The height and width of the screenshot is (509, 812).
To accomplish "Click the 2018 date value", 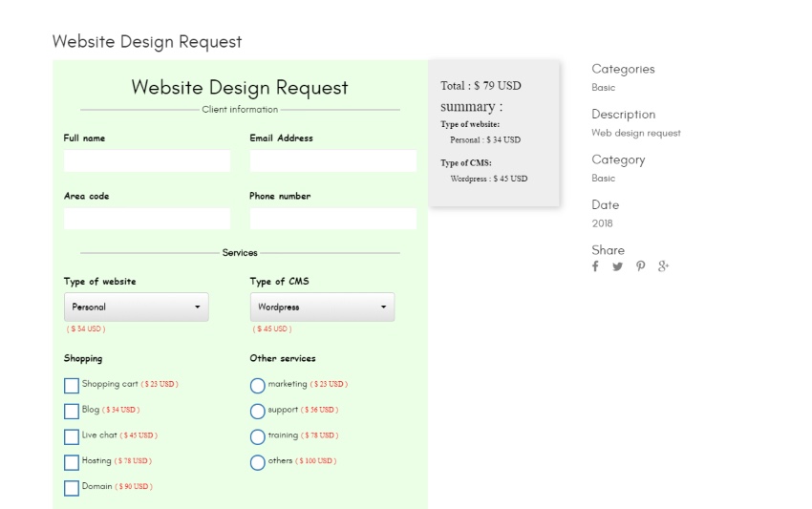I will tap(602, 223).
